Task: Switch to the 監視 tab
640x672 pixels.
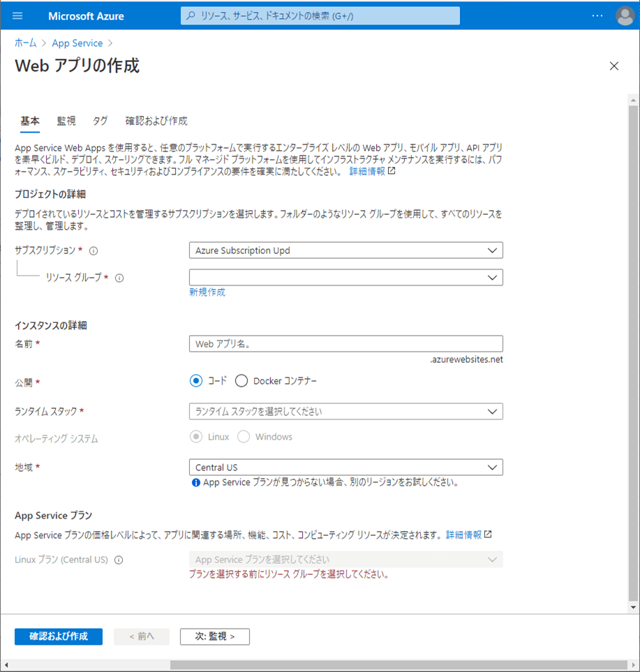Action: 66,121
